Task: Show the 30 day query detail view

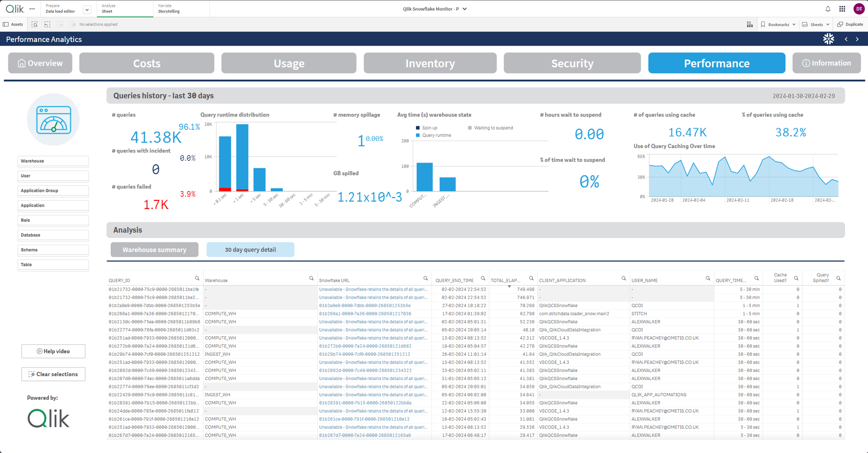Action: click(250, 250)
